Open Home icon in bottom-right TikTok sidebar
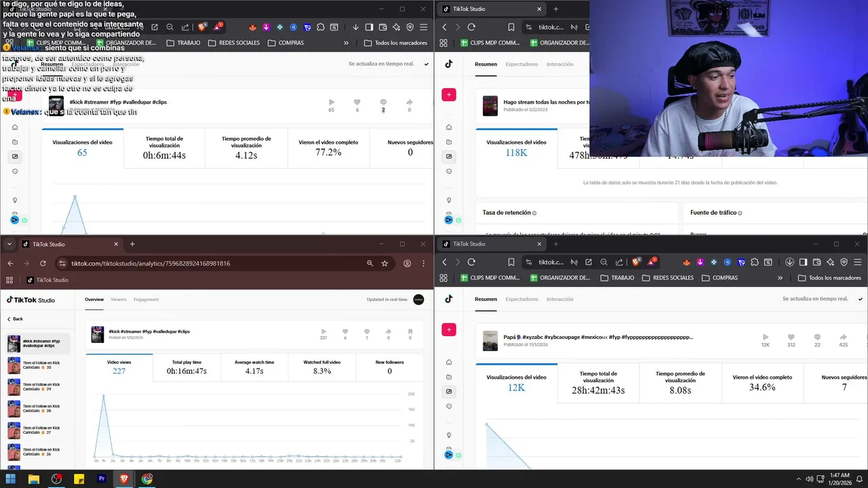 coord(448,363)
